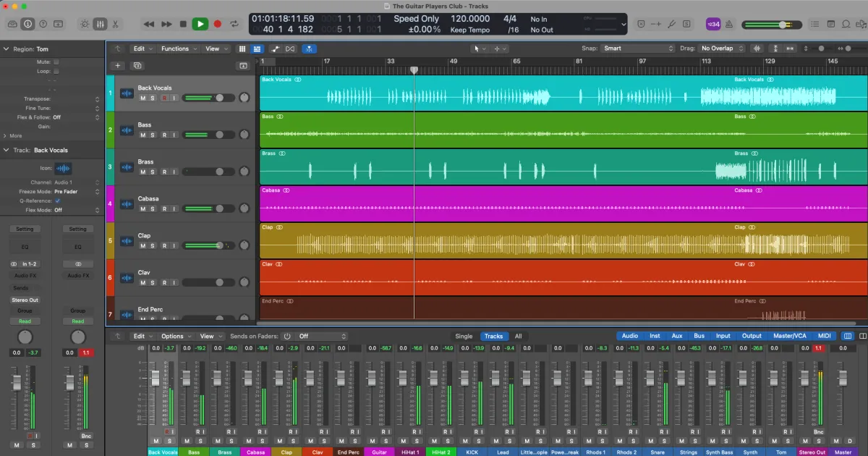This screenshot has height=456, width=868.
Task: Click the Smart Controls dial icon
Action: (85, 24)
